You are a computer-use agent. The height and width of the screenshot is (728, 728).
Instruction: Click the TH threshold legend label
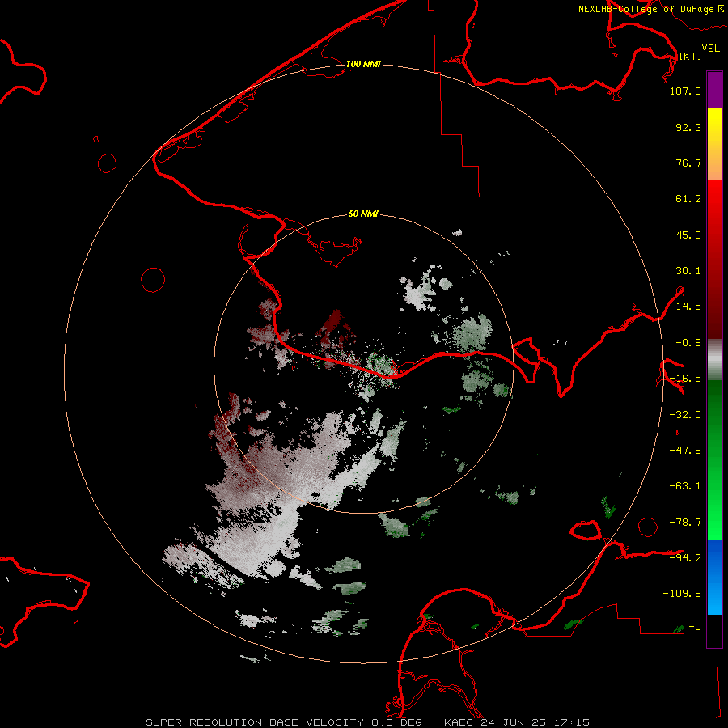[695, 630]
